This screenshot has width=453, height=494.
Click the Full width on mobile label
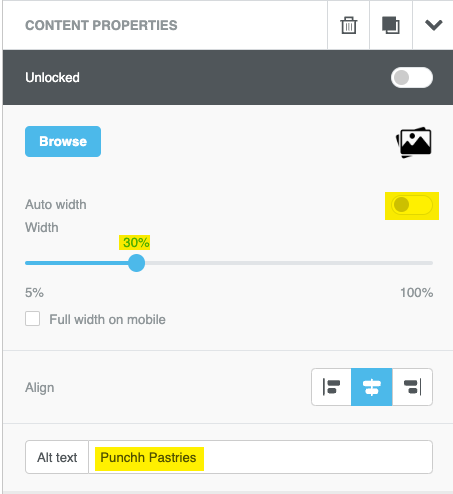(107, 319)
